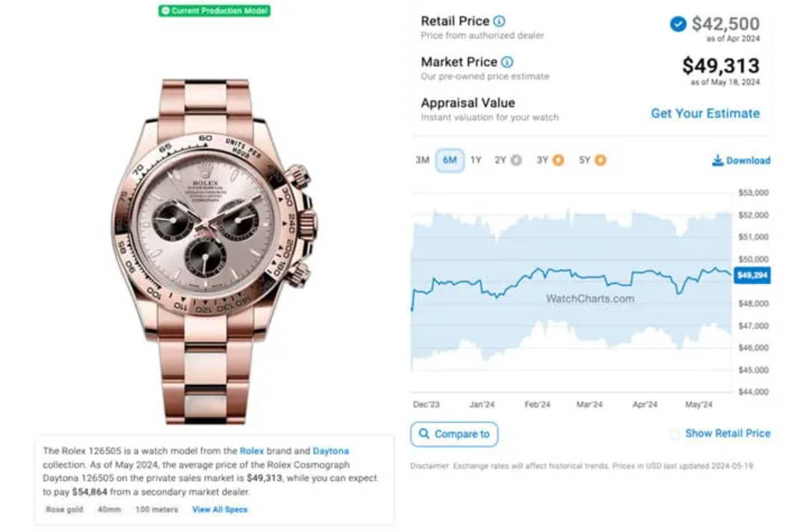Click the Current Production Model badge
807x532 pixels.
tap(214, 10)
